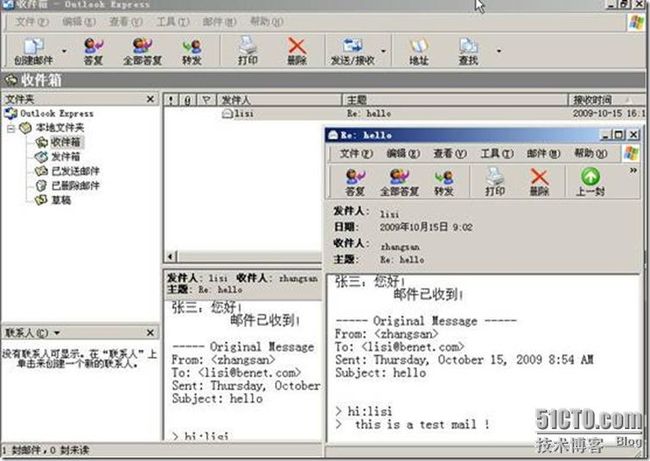
Task: Expand toolbar overflow chevron in Re: hello
Action: [633, 170]
